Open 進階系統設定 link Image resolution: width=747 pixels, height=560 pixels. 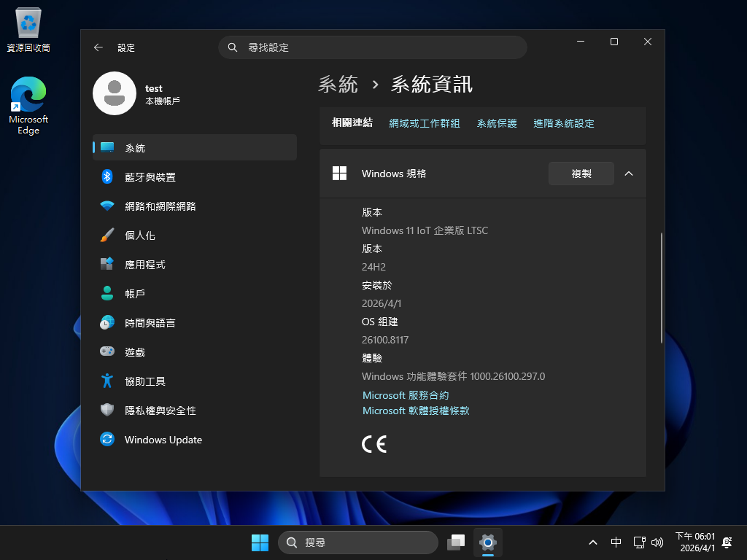[x=563, y=124]
